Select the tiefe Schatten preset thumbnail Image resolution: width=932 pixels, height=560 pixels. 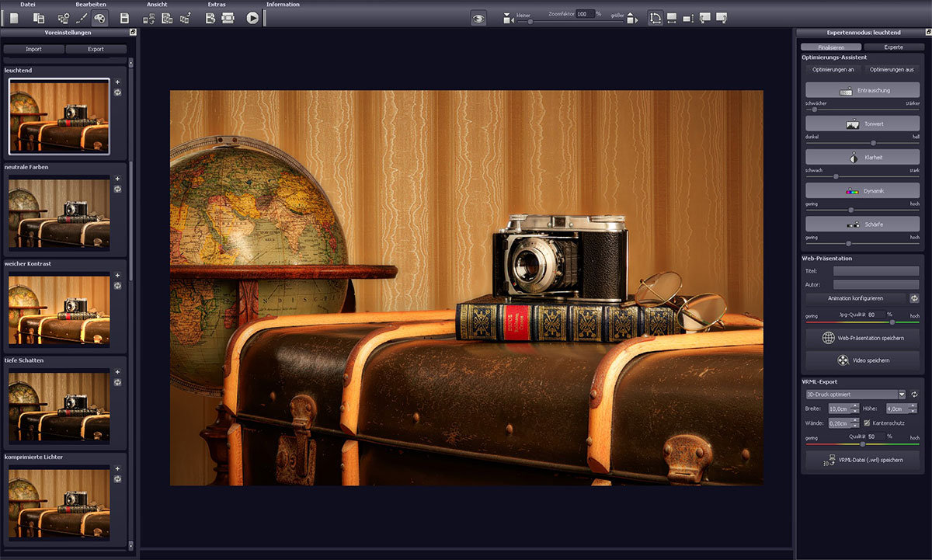tap(59, 406)
